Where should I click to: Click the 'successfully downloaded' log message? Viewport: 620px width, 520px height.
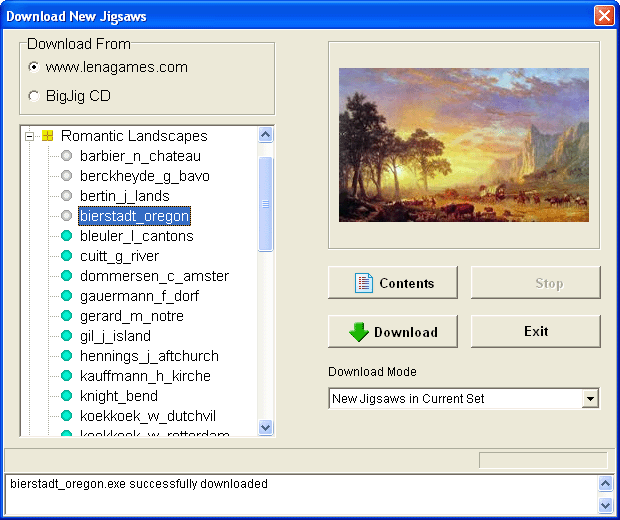(139, 484)
